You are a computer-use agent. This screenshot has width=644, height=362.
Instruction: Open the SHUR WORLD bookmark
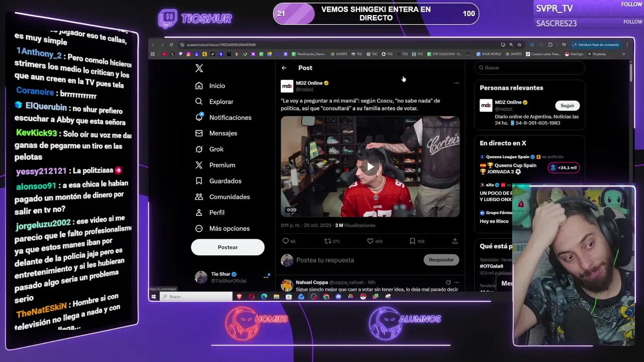489,54
